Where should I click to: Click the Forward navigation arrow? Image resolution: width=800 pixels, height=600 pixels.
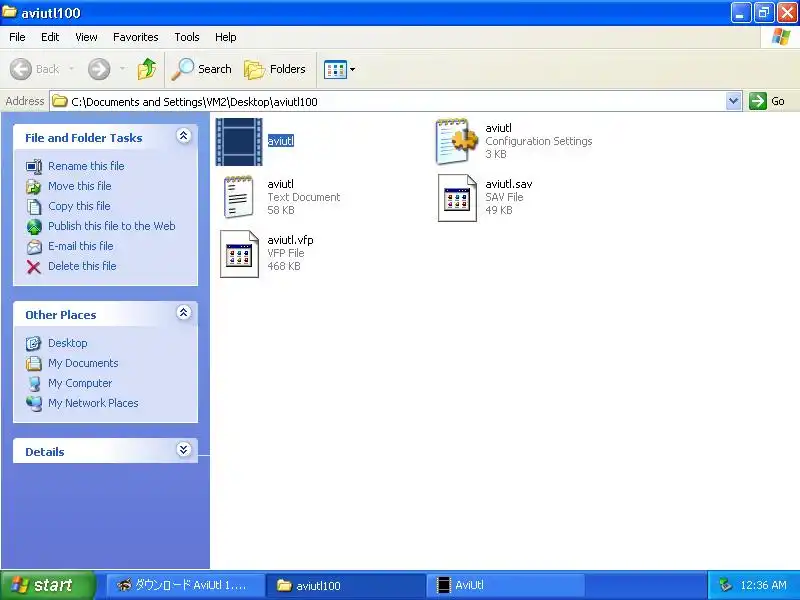(99, 69)
